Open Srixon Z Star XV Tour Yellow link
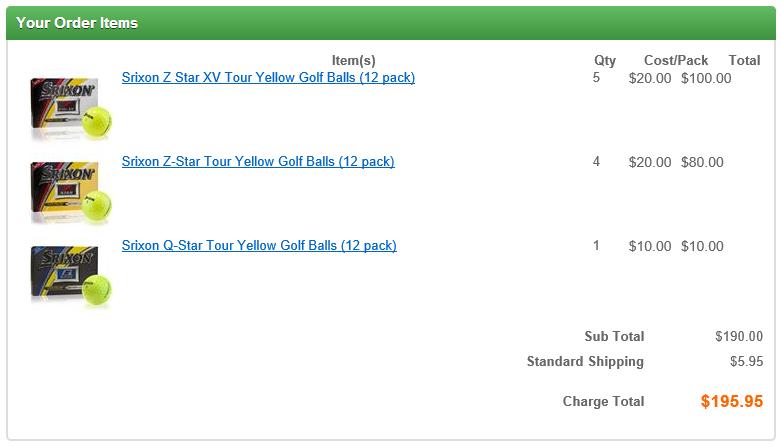Image resolution: width=780 pixels, height=447 pixels. click(268, 77)
